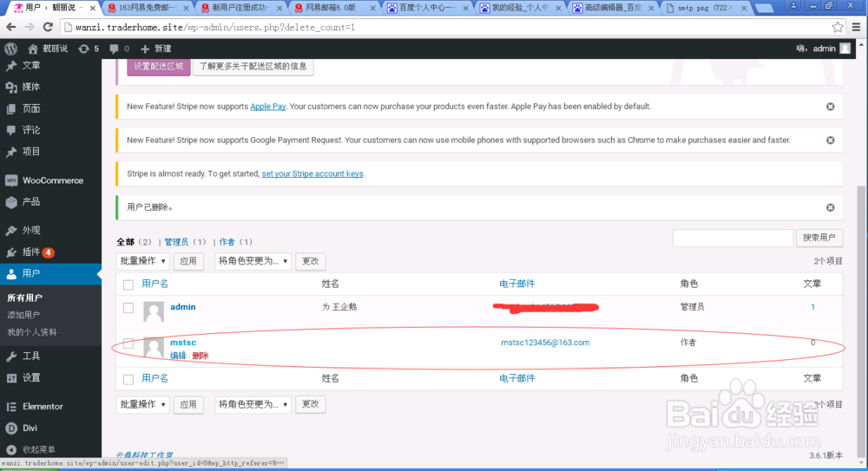Open 产品 products box icon
This screenshot has width=868, height=471.
pyautogui.click(x=11, y=202)
